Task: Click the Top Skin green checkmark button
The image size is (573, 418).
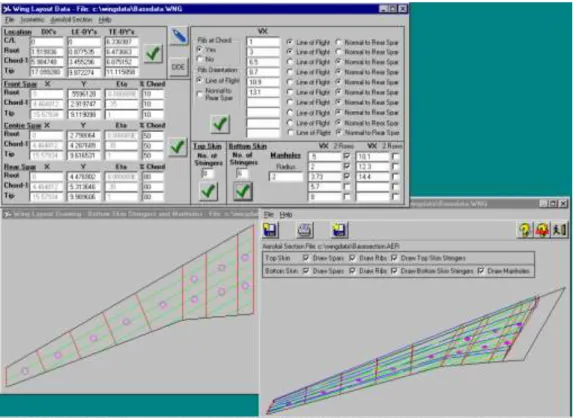Action: pos(208,191)
